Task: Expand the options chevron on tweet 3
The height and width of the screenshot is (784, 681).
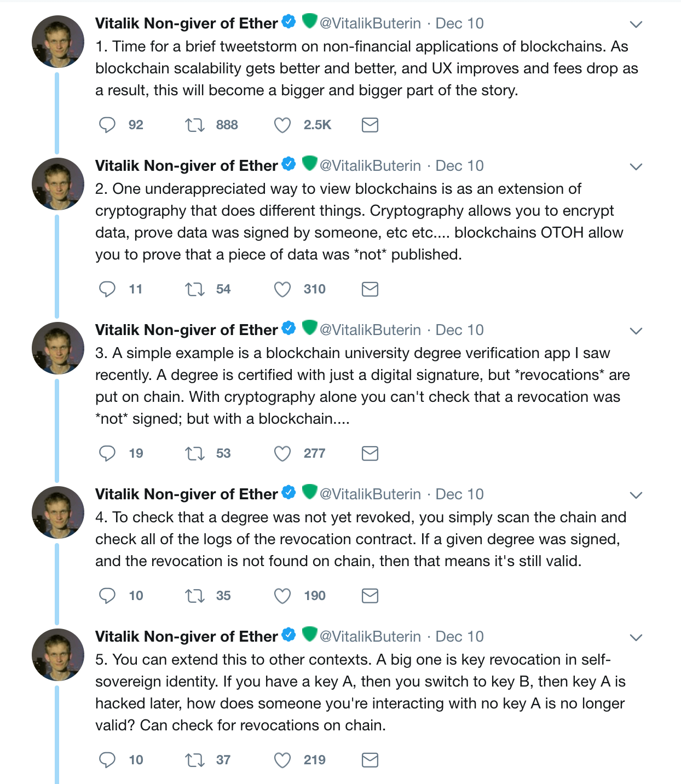Action: tap(636, 331)
